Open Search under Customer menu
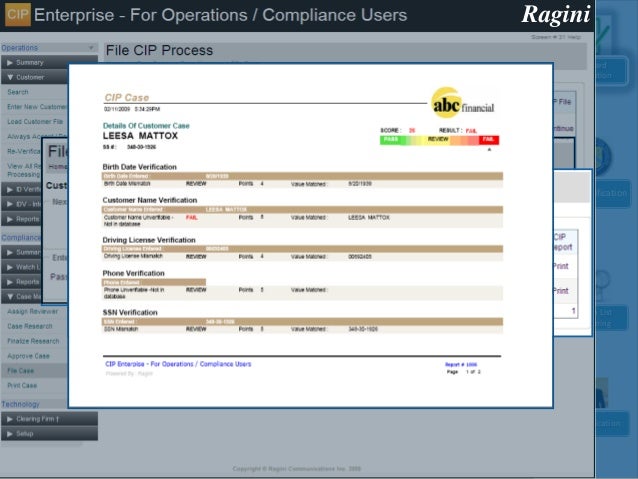 pos(18,92)
